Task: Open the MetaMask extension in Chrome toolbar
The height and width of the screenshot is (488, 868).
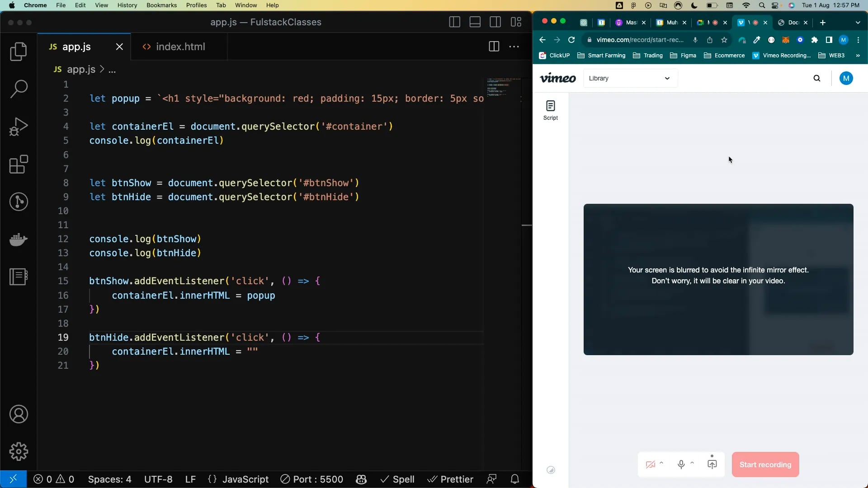Action: pos(786,40)
